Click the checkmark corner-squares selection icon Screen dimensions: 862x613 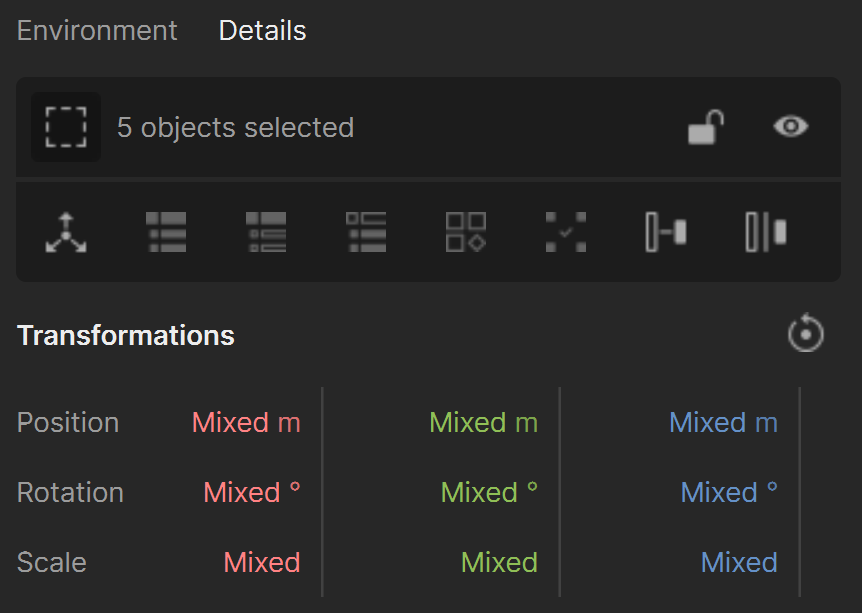pos(566,232)
